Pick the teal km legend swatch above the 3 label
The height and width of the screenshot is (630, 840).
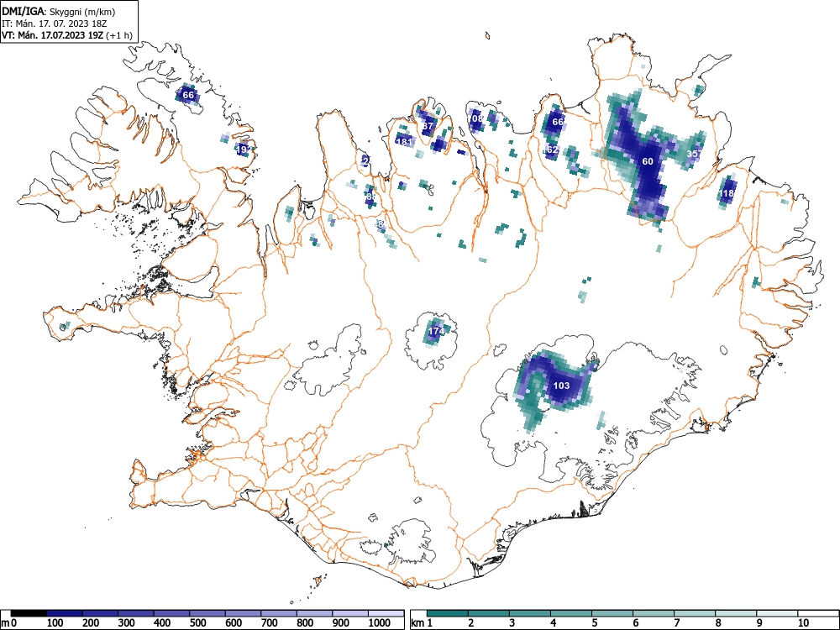tap(530, 613)
